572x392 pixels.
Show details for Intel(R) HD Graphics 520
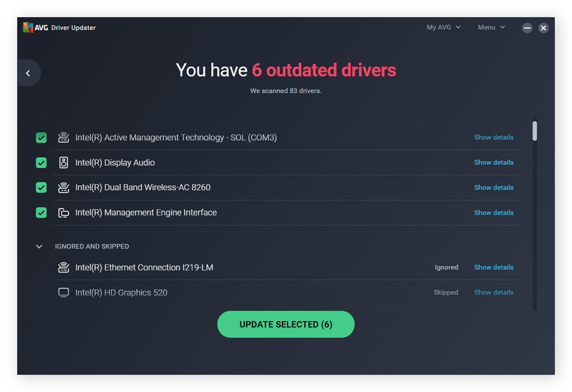click(494, 293)
